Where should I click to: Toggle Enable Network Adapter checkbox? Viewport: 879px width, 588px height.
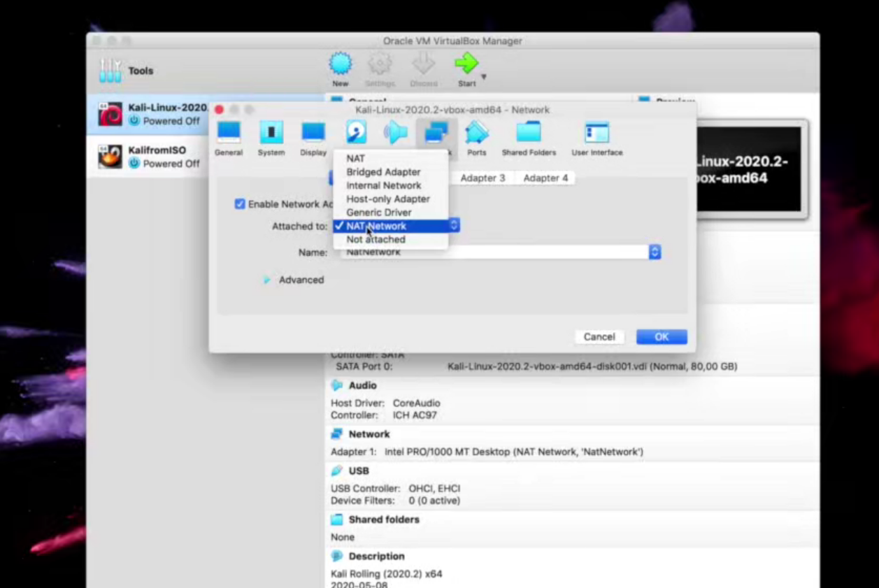pyautogui.click(x=240, y=204)
